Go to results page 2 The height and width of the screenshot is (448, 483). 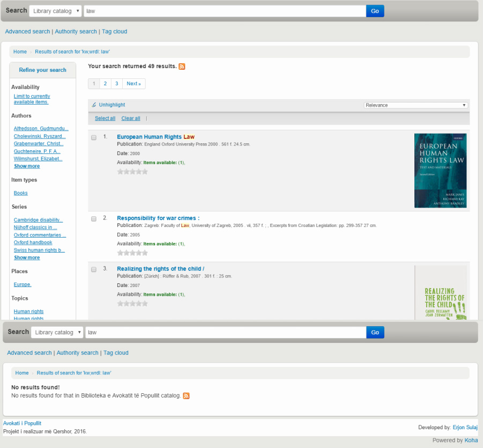coord(105,84)
